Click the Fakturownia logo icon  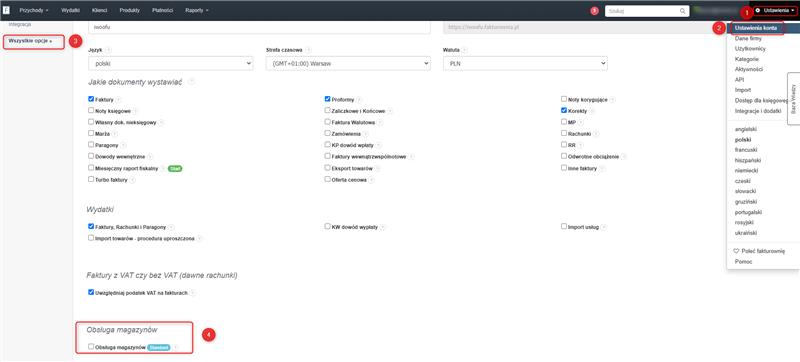point(6,10)
